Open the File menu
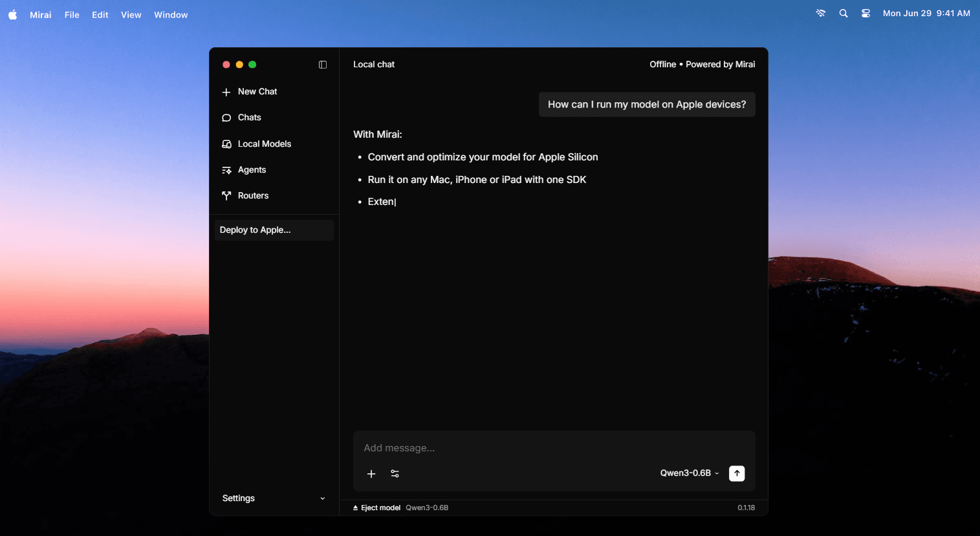Screen dimensions: 980x536 (x=72, y=15)
